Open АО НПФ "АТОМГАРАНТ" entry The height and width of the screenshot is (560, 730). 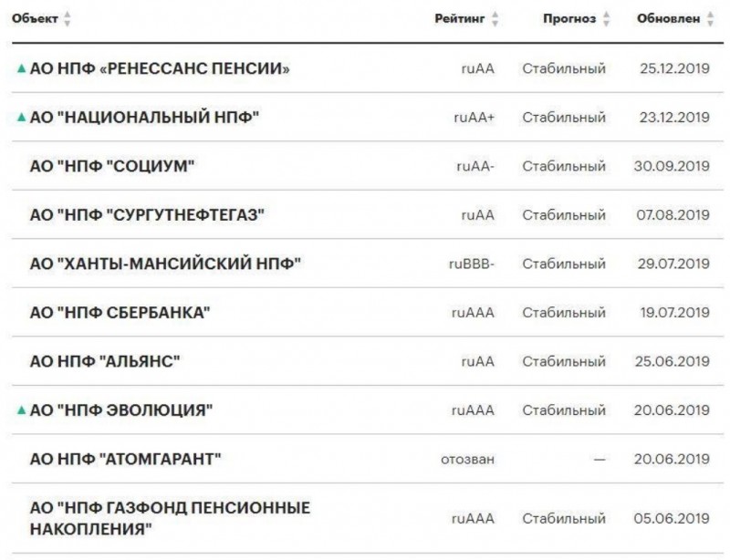point(125,459)
